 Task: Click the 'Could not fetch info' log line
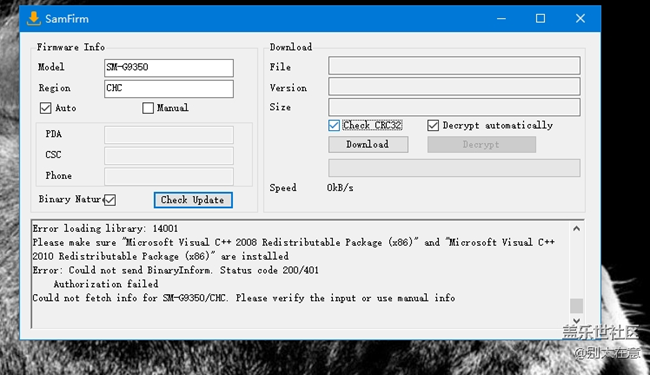click(244, 298)
